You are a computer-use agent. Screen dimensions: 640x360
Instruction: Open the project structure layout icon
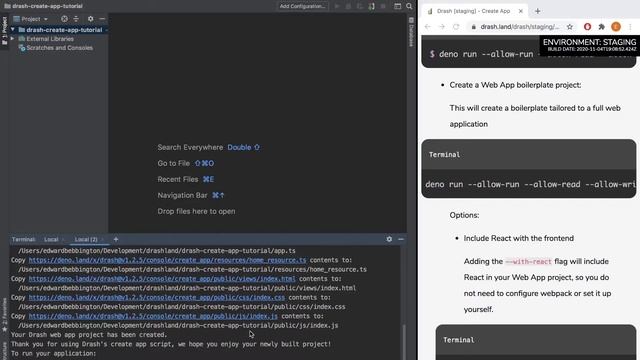click(x=398, y=6)
